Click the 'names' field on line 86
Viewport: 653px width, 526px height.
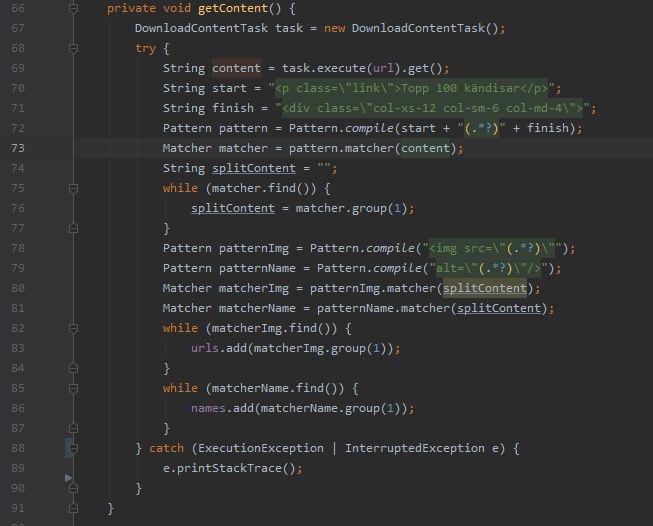pyautogui.click(x=208, y=408)
